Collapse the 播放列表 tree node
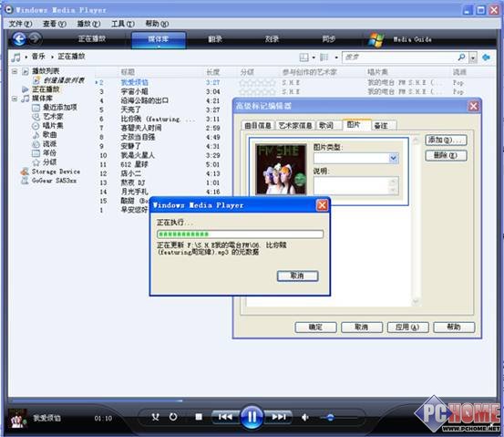 pyautogui.click(x=15, y=71)
